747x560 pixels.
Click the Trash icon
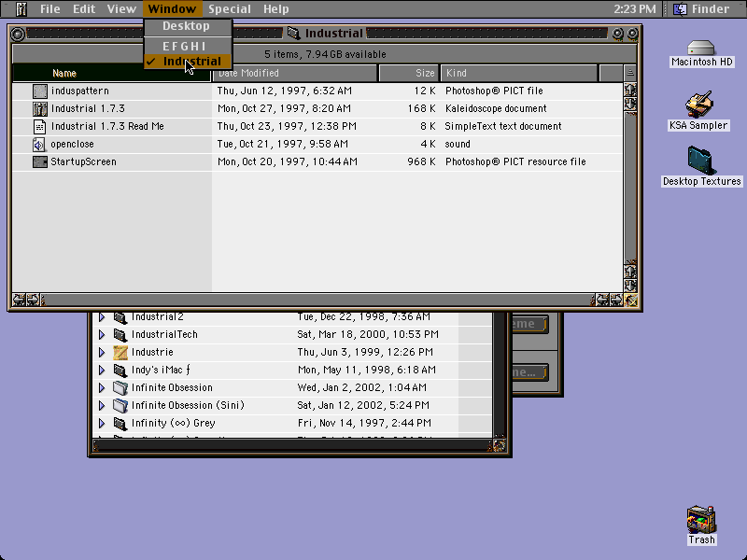(x=701, y=520)
